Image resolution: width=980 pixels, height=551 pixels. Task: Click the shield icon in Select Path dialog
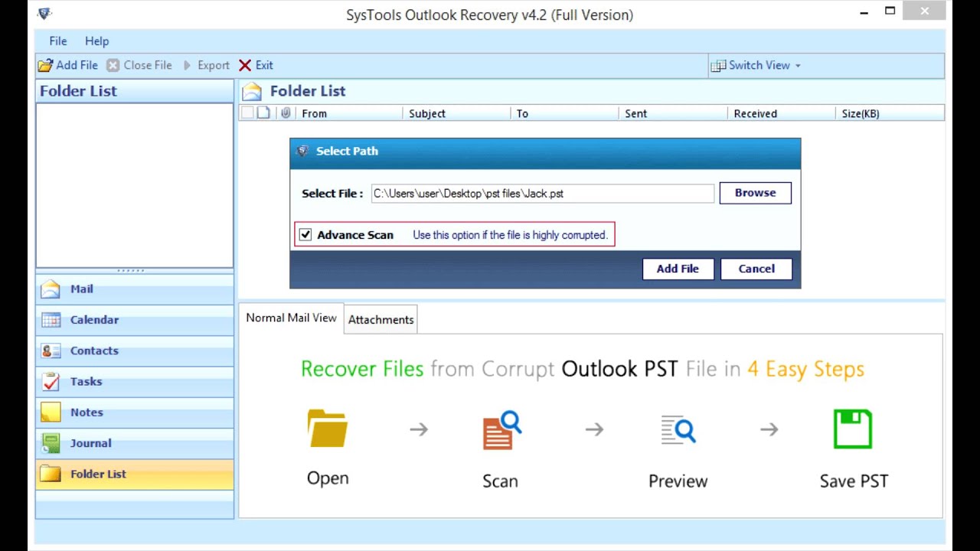[302, 152]
